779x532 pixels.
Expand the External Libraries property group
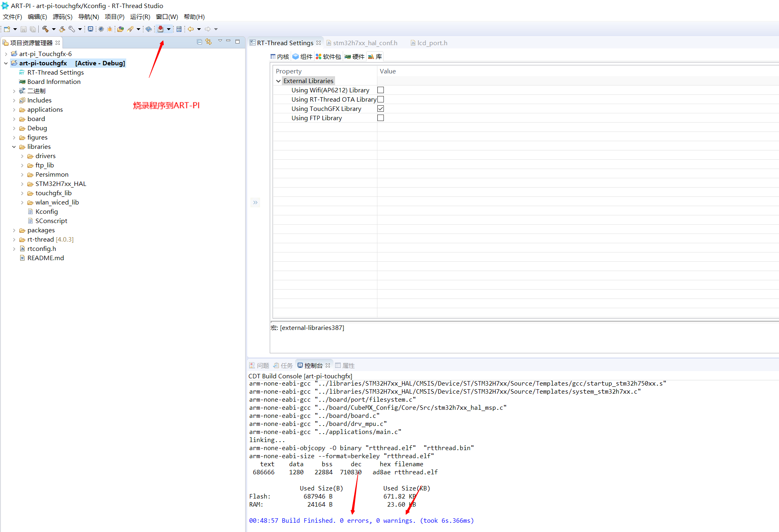click(278, 81)
